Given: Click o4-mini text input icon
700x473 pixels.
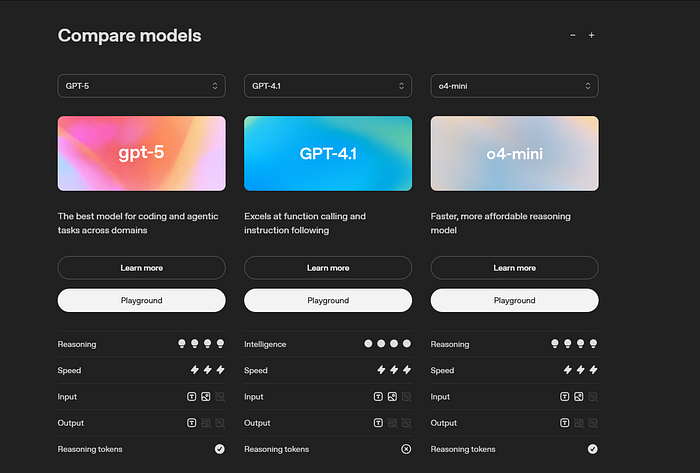Looking at the screenshot, I should point(565,396).
